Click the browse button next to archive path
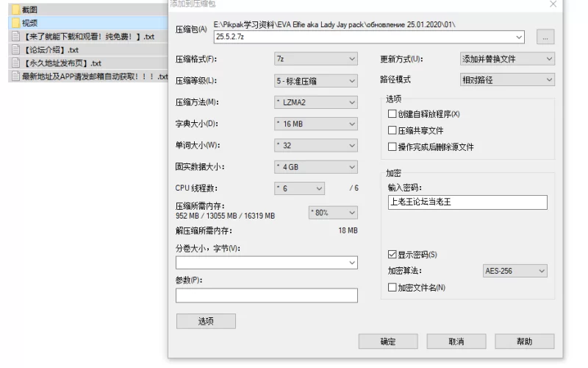 (545, 37)
